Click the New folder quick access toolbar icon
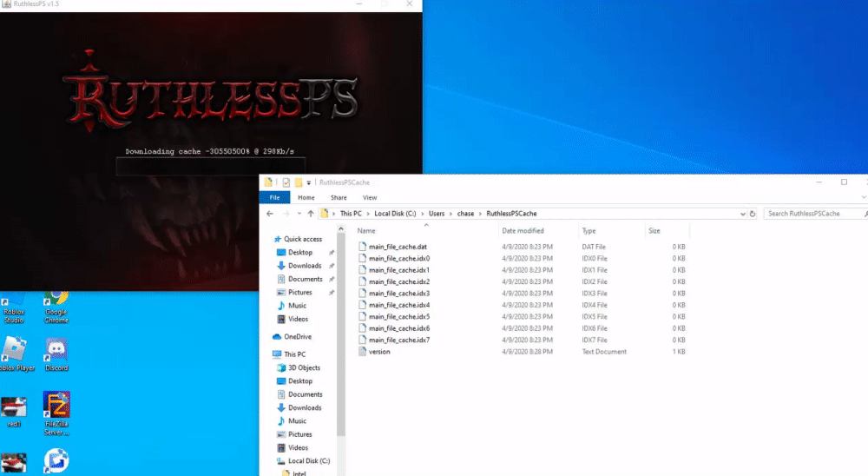 tap(299, 182)
